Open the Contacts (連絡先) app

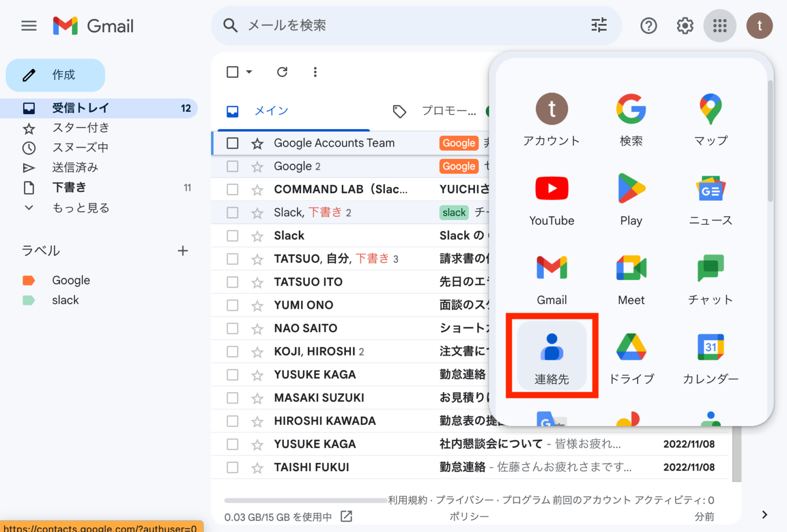tap(552, 356)
